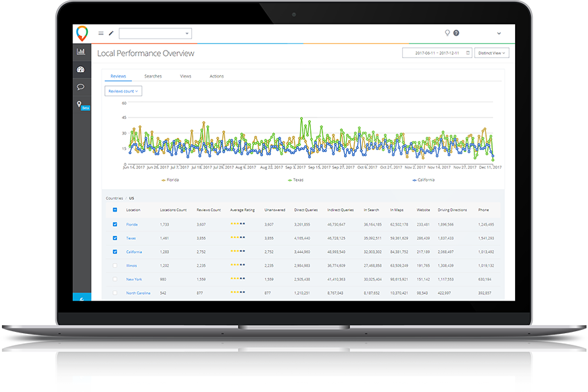Uncheck the California row checkbox
Screen dimensions: 588x392
click(115, 251)
